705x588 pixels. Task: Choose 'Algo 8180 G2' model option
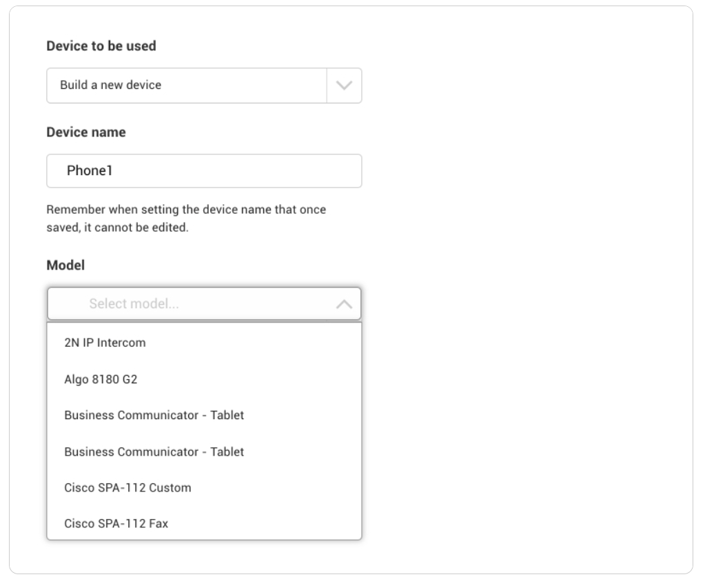(x=204, y=379)
